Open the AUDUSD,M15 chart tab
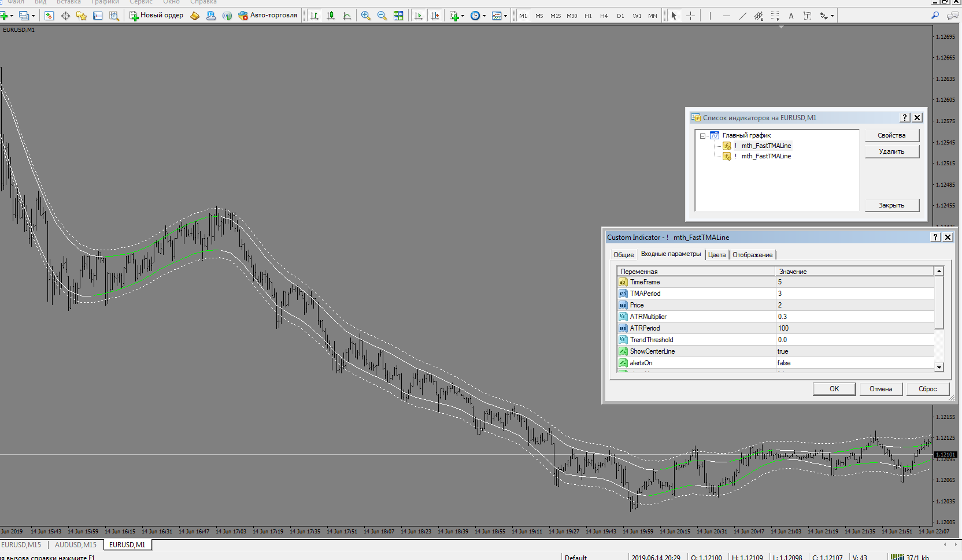Screen dimensions: 962x560 (76, 544)
